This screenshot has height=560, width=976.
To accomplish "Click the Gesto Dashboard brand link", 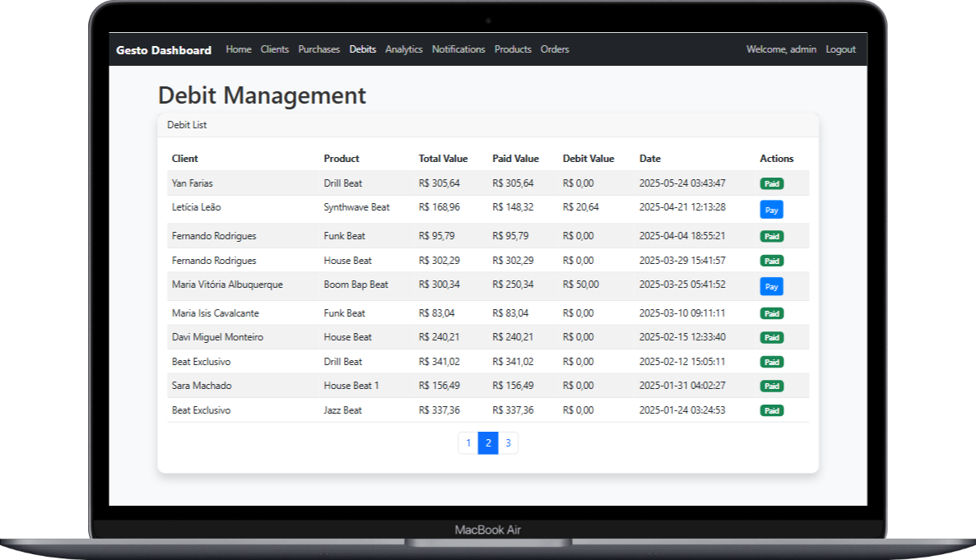I will pyautogui.click(x=163, y=49).
